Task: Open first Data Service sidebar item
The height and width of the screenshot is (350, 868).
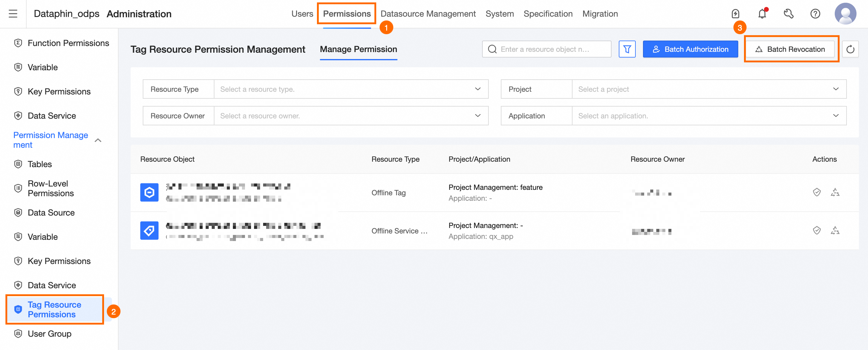Action: pyautogui.click(x=52, y=116)
